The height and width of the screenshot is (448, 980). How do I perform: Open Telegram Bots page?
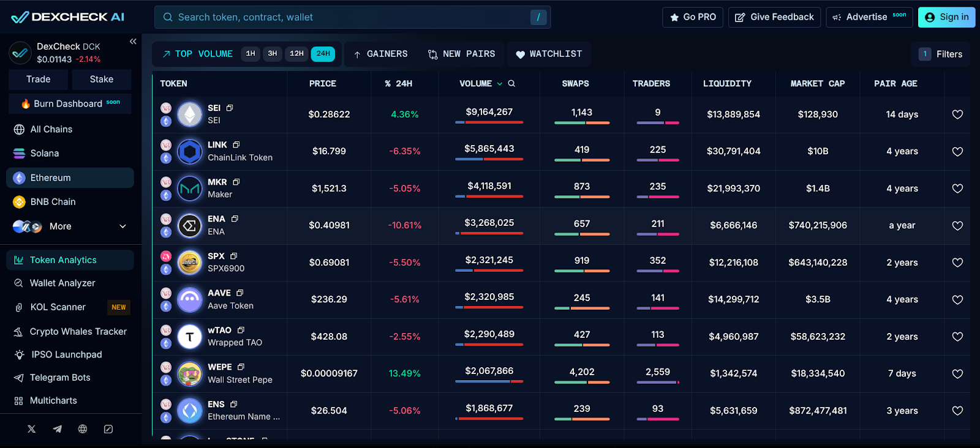coord(70,378)
